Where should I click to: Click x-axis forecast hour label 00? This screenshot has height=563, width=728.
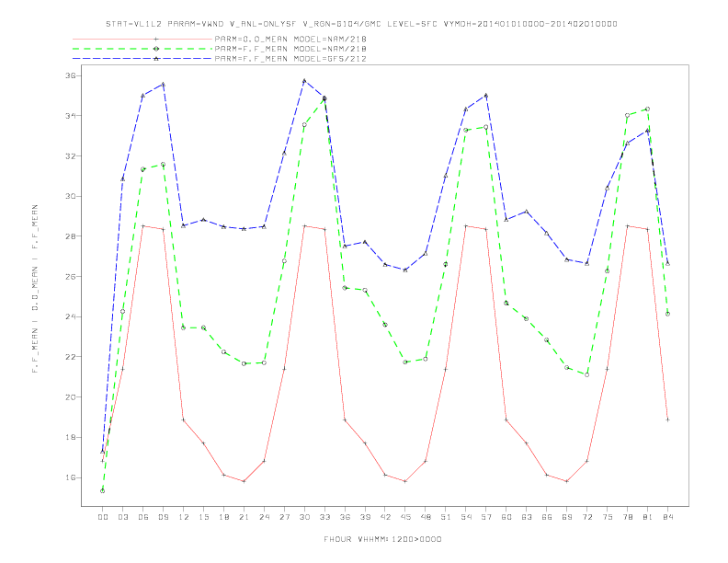[103, 517]
